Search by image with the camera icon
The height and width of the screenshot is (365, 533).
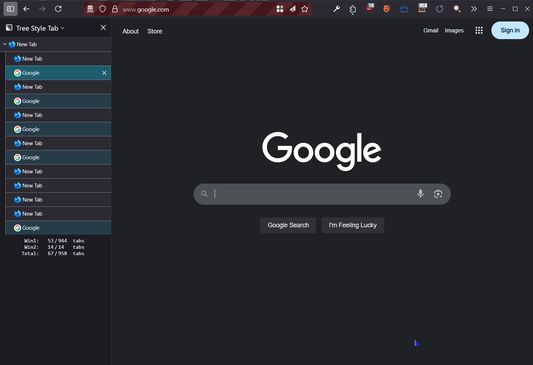(x=438, y=194)
